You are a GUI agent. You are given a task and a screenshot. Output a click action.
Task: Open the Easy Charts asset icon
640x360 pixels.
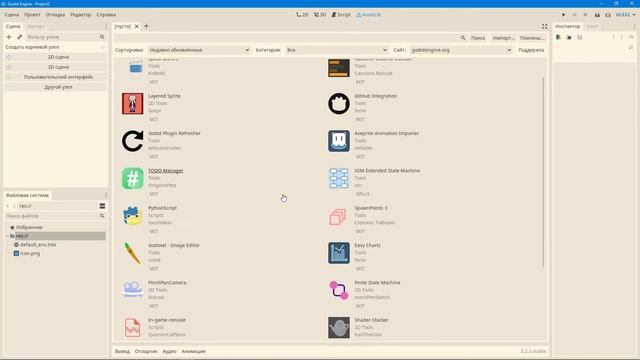pos(339,253)
